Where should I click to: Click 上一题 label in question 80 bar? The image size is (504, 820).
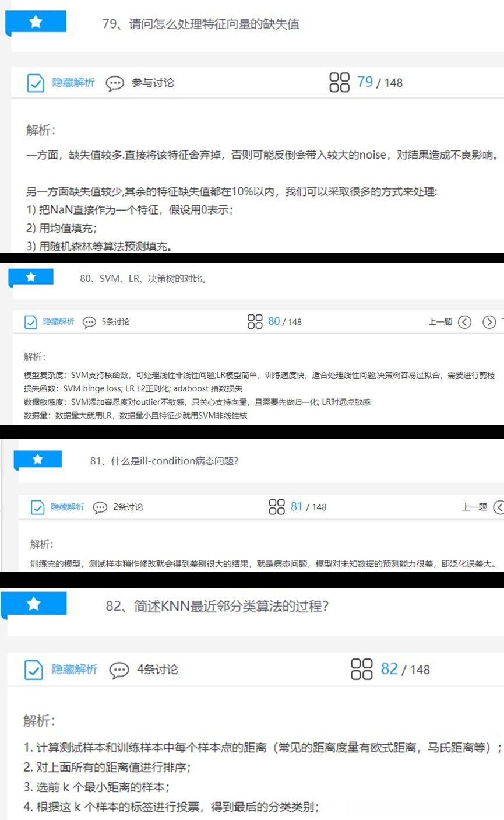pos(440,322)
